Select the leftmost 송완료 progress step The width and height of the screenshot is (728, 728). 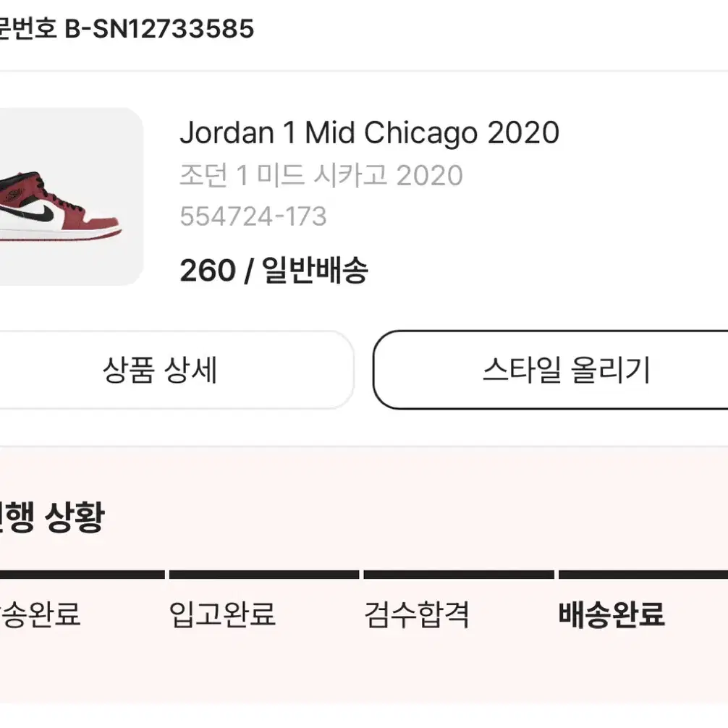[x=41, y=614]
